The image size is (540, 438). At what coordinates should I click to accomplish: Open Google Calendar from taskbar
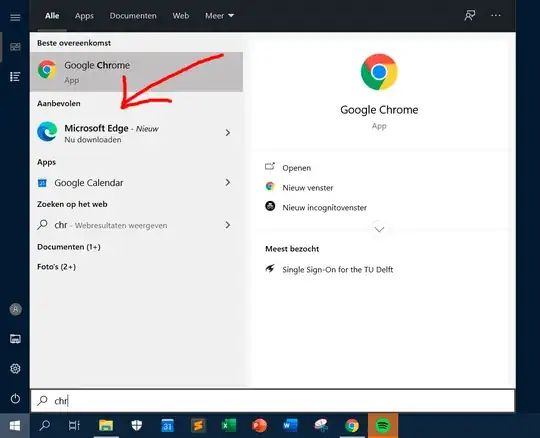[x=168, y=426]
